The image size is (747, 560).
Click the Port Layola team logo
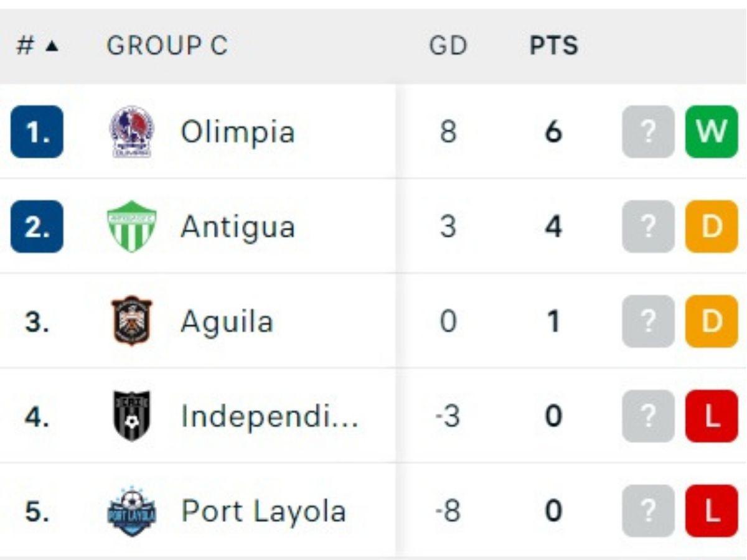131,511
